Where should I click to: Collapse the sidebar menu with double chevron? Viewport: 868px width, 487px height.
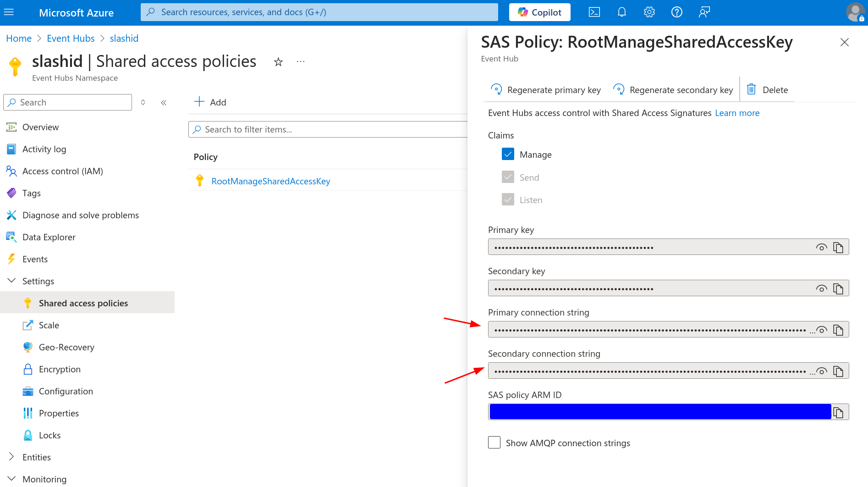164,102
